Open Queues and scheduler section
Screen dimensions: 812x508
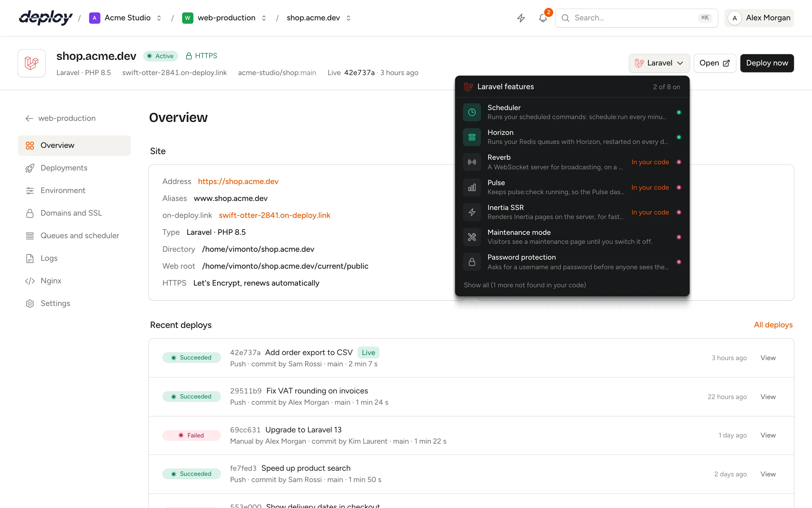[x=74, y=236]
